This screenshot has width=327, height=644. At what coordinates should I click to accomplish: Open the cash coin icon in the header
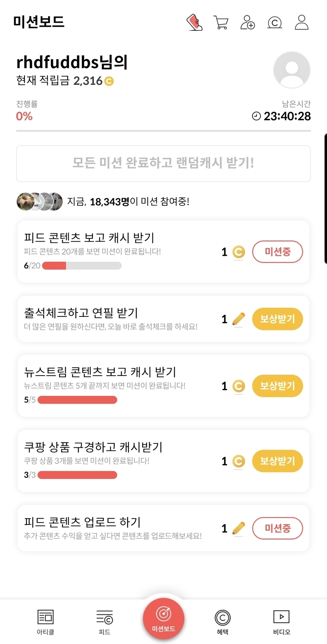(275, 23)
